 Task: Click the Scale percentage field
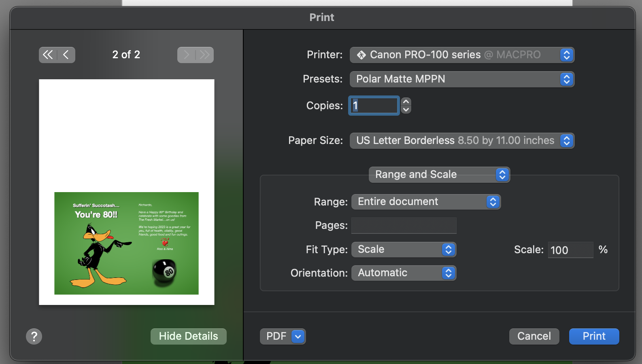[x=571, y=250]
